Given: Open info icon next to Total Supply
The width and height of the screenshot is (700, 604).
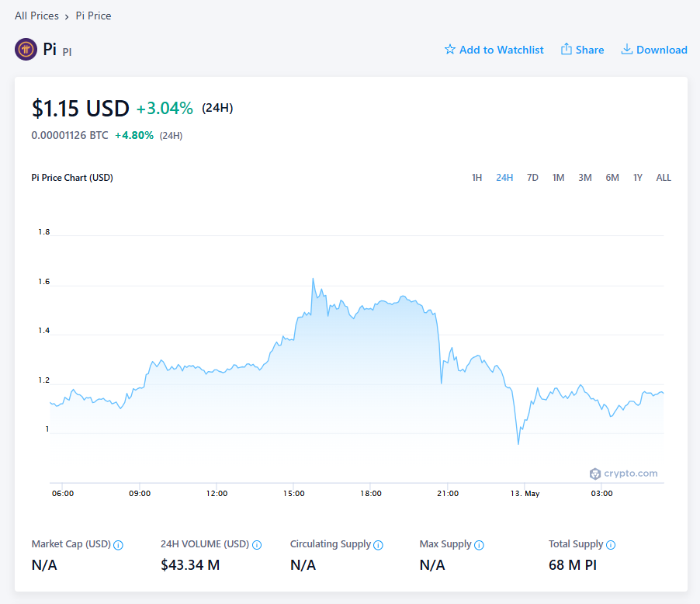Looking at the screenshot, I should pyautogui.click(x=611, y=545).
